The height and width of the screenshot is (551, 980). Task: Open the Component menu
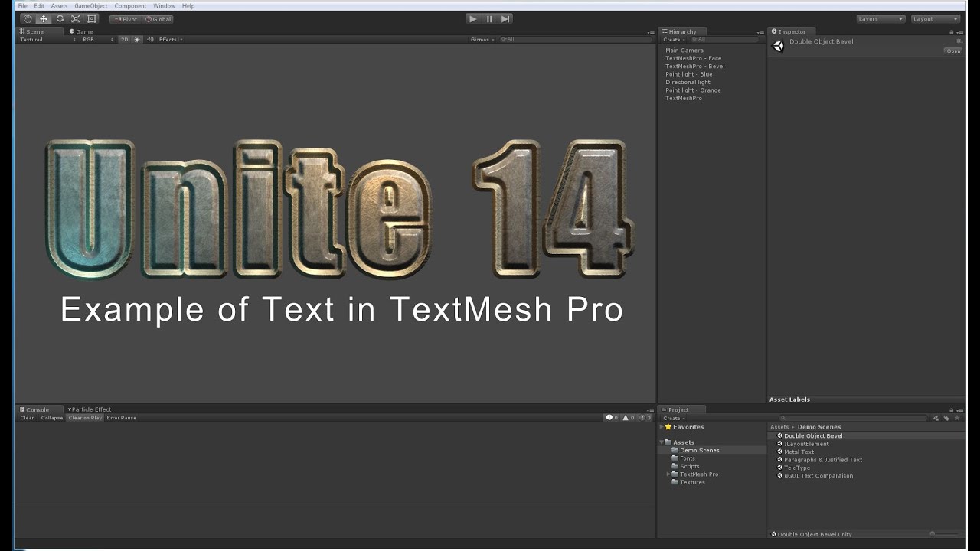click(130, 5)
